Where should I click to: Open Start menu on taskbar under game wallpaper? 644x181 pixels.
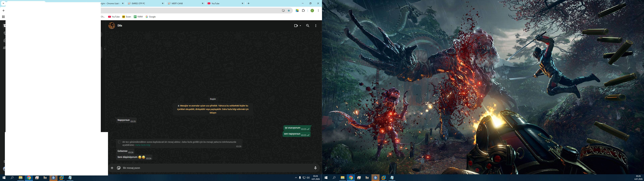(326, 178)
